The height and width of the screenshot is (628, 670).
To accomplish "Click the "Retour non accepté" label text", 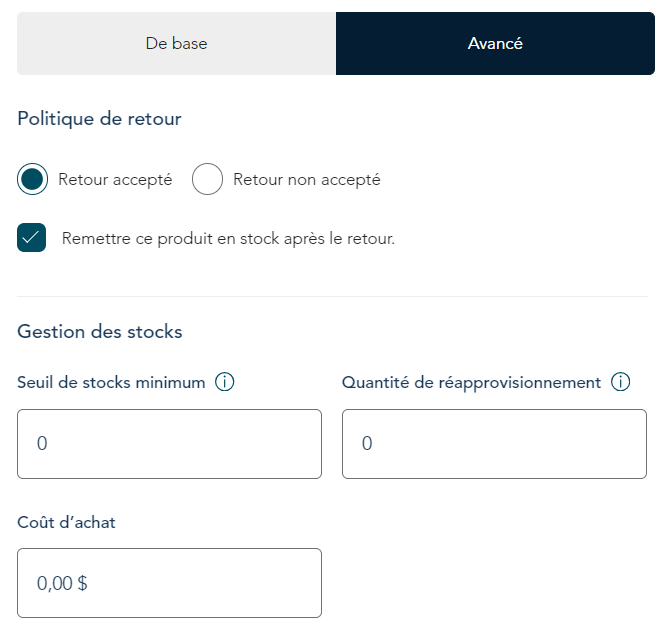I will click(x=307, y=180).
